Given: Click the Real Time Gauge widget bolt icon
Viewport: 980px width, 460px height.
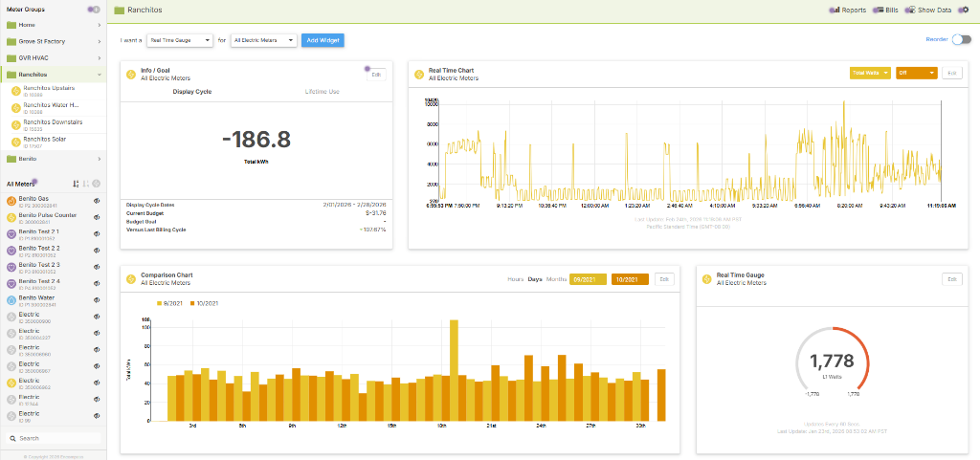Looking at the screenshot, I should click(x=707, y=278).
